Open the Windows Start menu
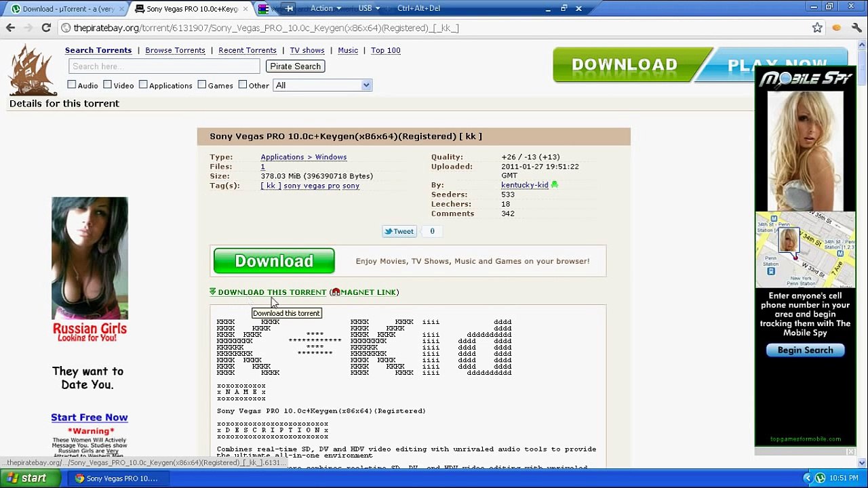The height and width of the screenshot is (488, 868). [28, 479]
